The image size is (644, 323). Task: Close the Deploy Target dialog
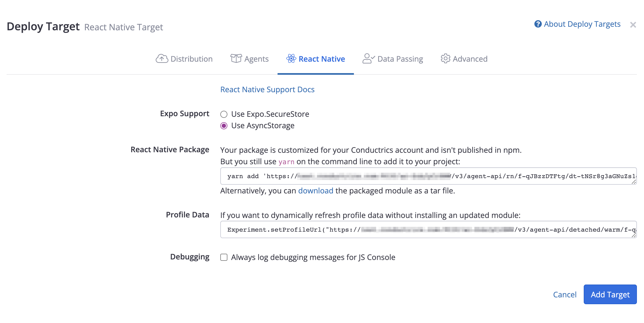[633, 25]
